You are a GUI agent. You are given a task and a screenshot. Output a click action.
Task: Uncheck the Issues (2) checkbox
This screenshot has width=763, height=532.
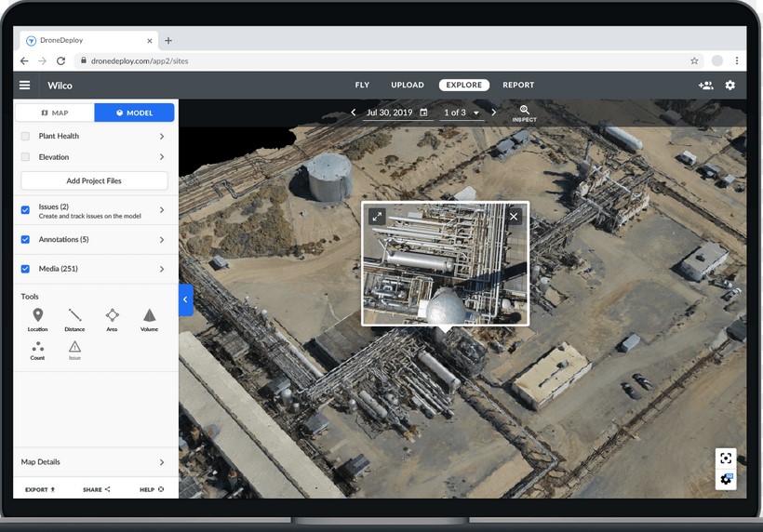coord(25,210)
